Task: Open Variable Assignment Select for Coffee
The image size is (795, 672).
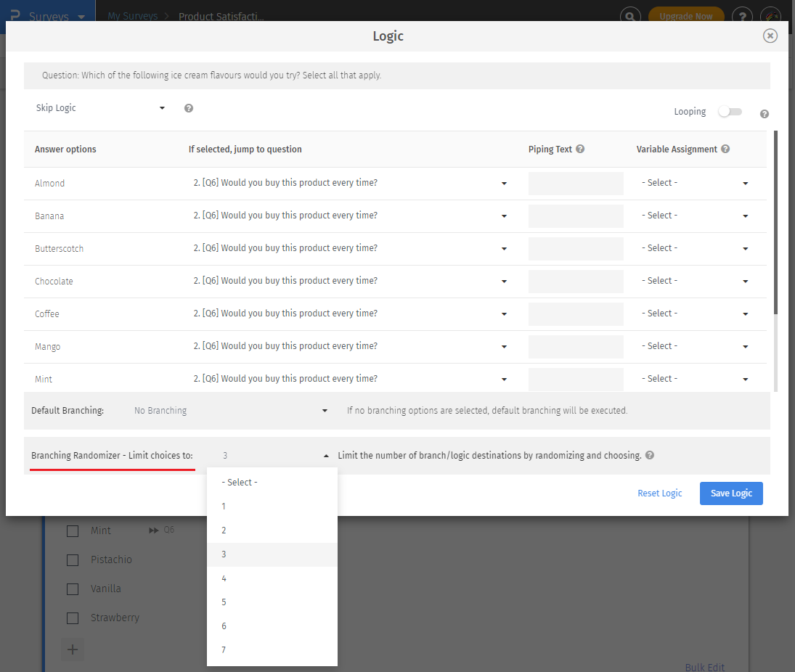Action: pyautogui.click(x=695, y=314)
